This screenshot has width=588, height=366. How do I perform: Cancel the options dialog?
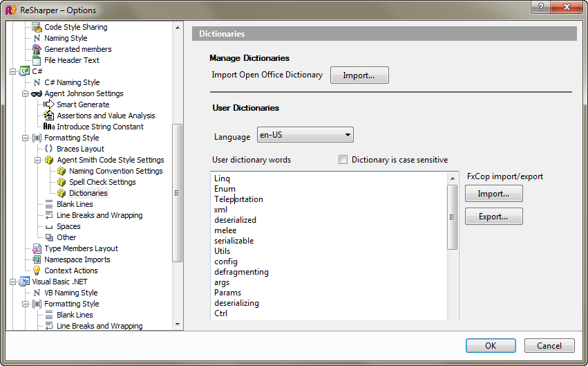point(549,346)
